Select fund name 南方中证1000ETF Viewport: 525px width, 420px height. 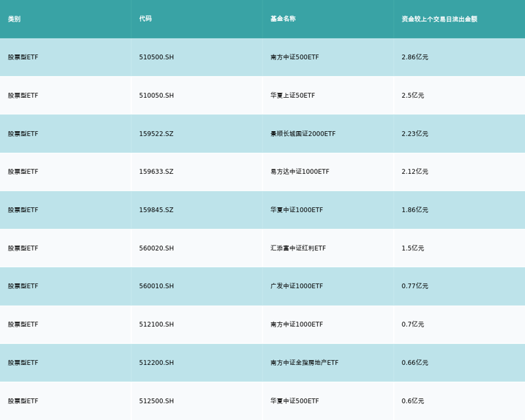(297, 325)
